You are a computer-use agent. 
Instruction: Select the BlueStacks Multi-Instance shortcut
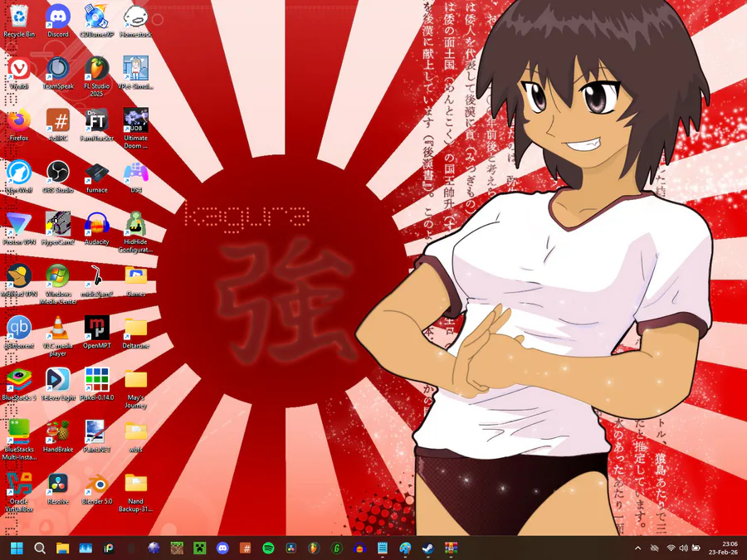click(19, 440)
